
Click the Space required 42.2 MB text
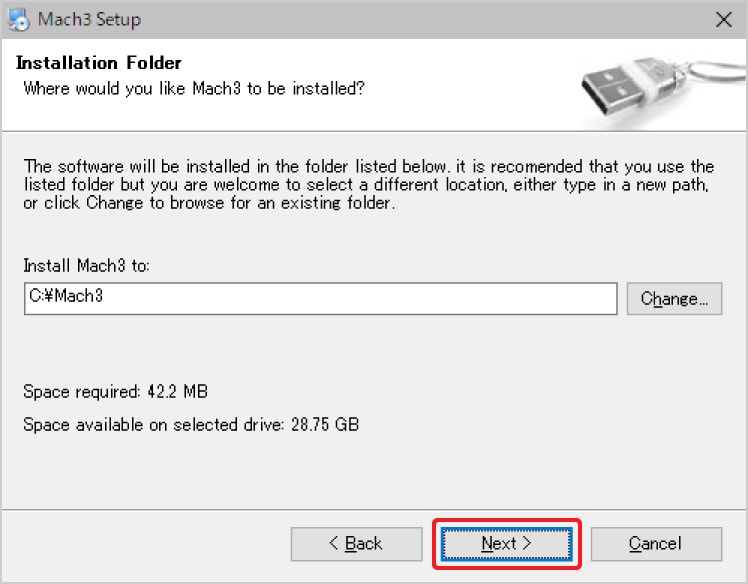[x=115, y=392]
